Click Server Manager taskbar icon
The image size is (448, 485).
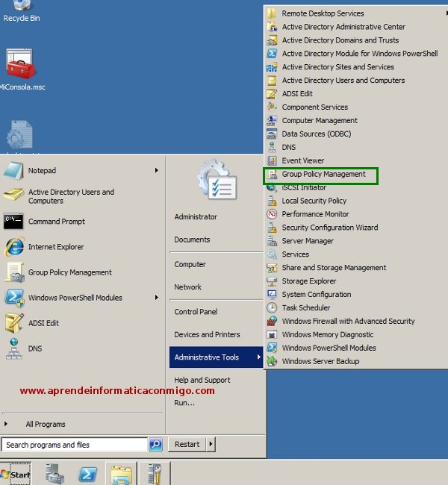(55, 474)
